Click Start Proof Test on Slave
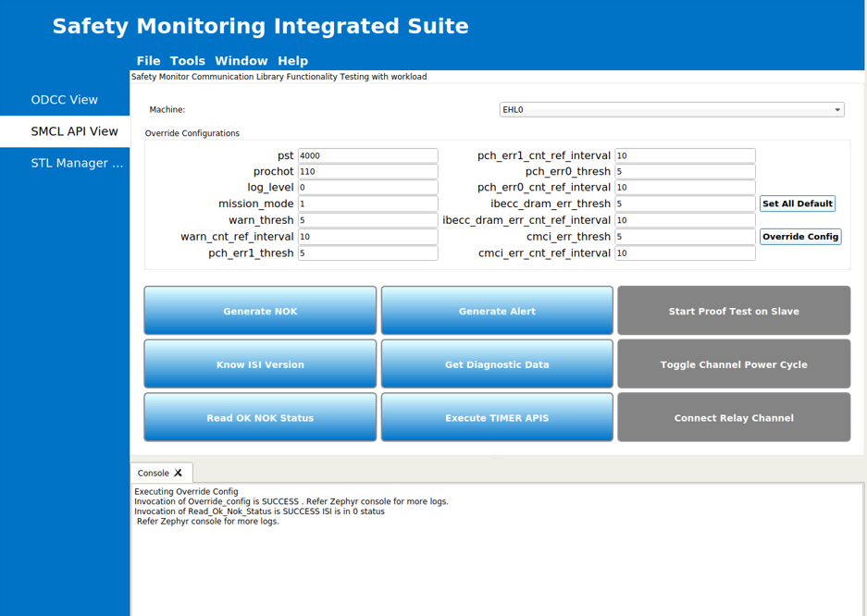This screenshot has height=616, width=867. pyautogui.click(x=734, y=311)
